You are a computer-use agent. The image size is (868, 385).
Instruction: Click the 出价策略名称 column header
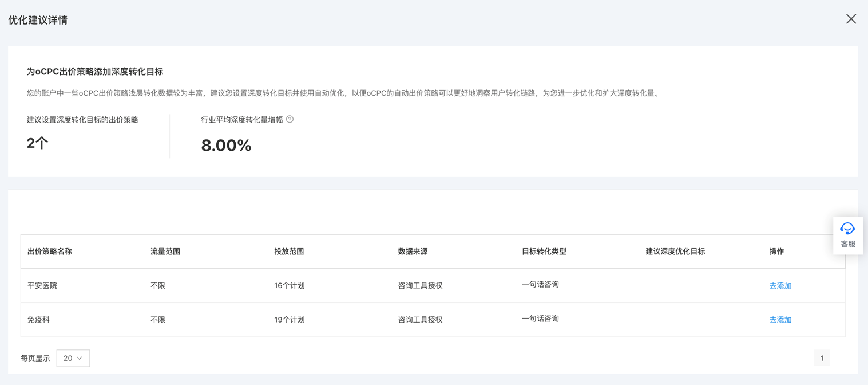click(x=50, y=252)
